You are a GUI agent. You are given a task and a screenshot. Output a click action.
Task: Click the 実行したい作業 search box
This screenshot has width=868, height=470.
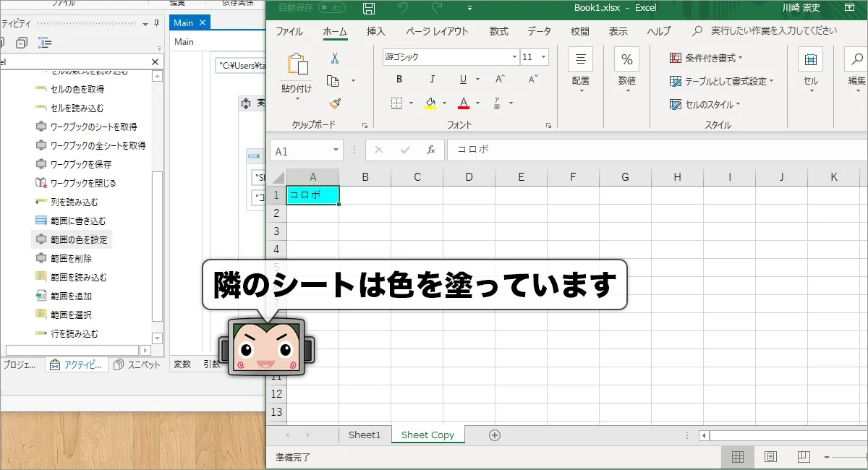pyautogui.click(x=774, y=31)
